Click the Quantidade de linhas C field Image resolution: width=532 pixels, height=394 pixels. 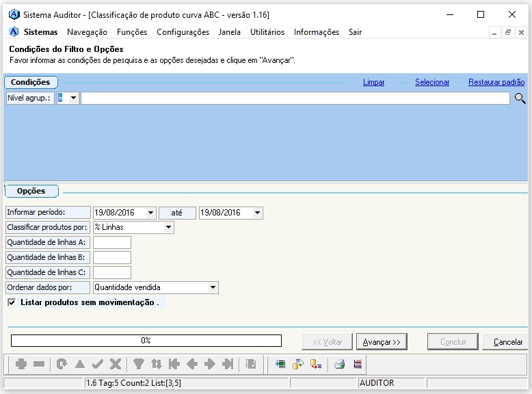coord(112,272)
